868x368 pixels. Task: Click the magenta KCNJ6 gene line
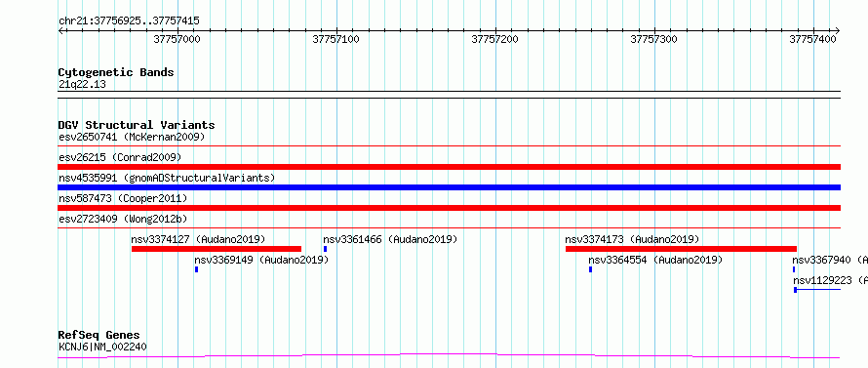point(449,355)
